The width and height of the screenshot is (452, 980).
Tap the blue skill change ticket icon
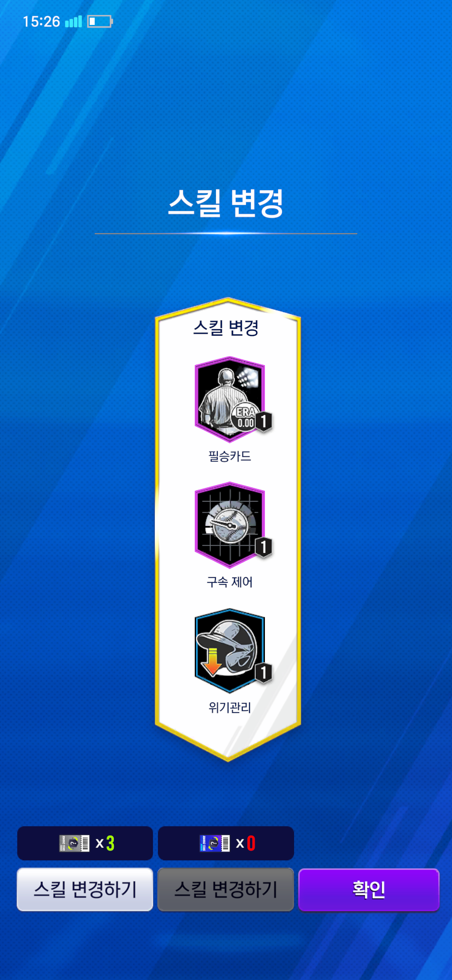(x=215, y=843)
